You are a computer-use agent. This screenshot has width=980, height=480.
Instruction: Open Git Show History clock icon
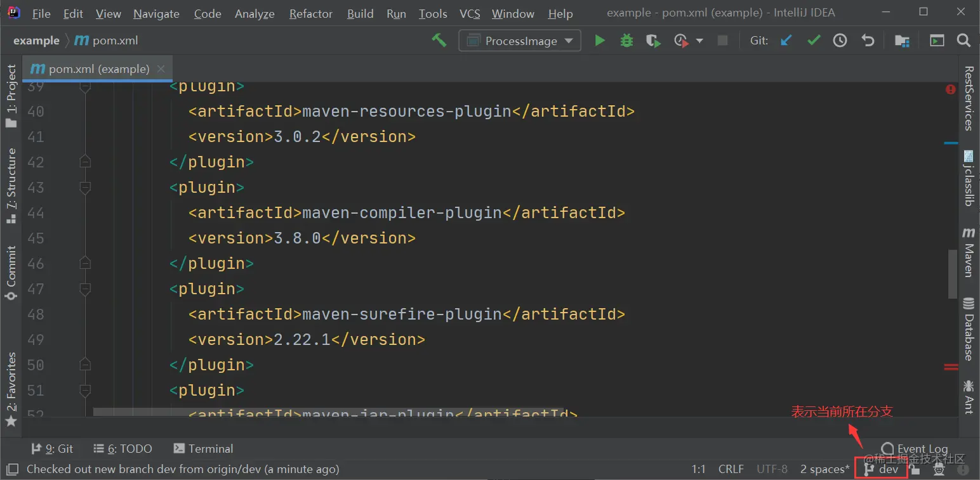click(840, 41)
